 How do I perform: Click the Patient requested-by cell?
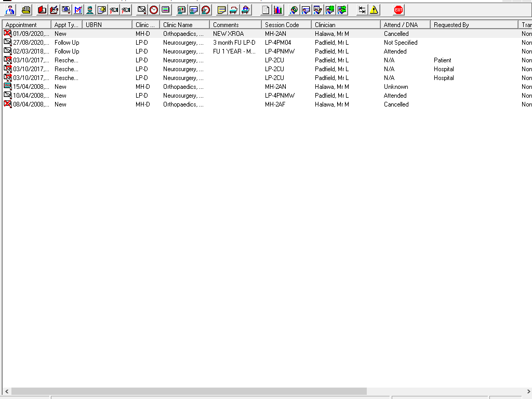coord(443,60)
